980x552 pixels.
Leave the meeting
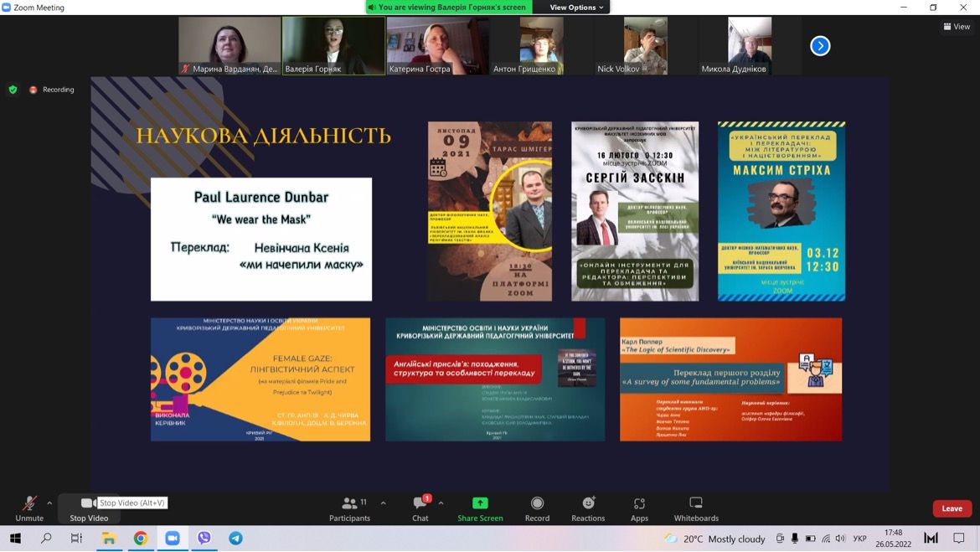tap(952, 508)
